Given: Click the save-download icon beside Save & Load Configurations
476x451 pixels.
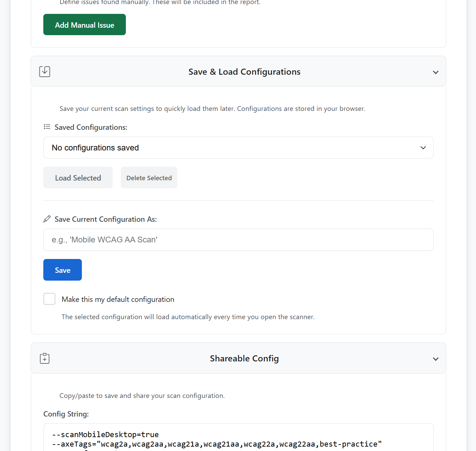Looking at the screenshot, I should pyautogui.click(x=45, y=72).
